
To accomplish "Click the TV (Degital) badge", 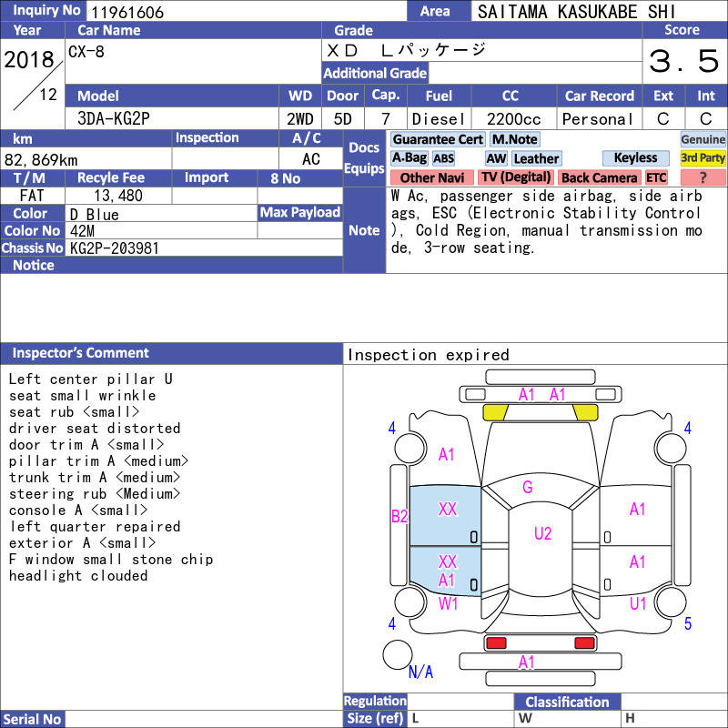I will click(516, 177).
